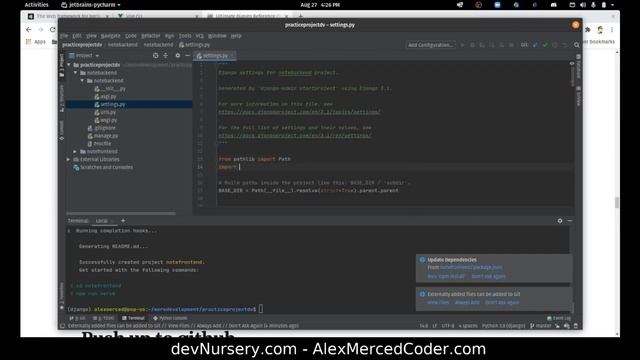
Task: Hide the Terminal panel with minus icon
Action: click(x=570, y=220)
